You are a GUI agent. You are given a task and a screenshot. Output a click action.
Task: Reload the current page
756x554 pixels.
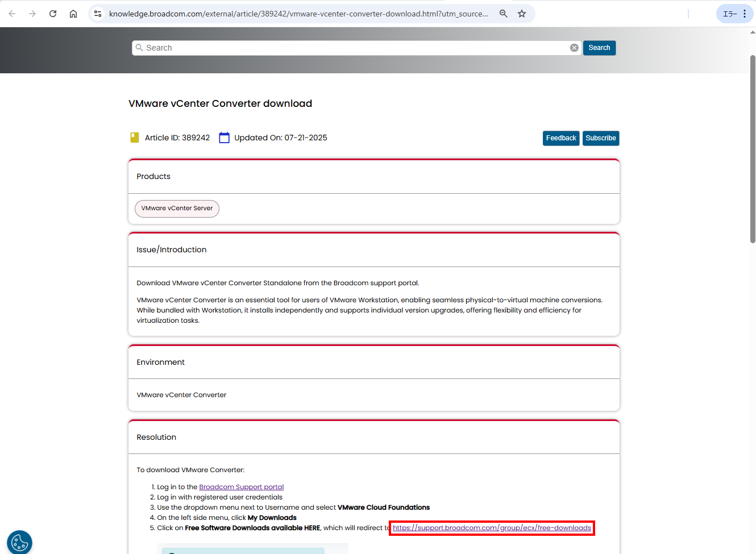(53, 14)
